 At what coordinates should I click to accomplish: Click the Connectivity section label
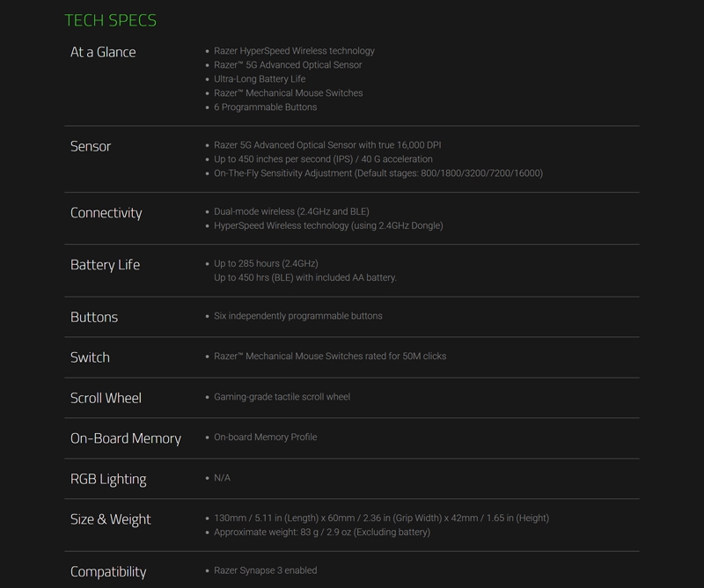[106, 213]
